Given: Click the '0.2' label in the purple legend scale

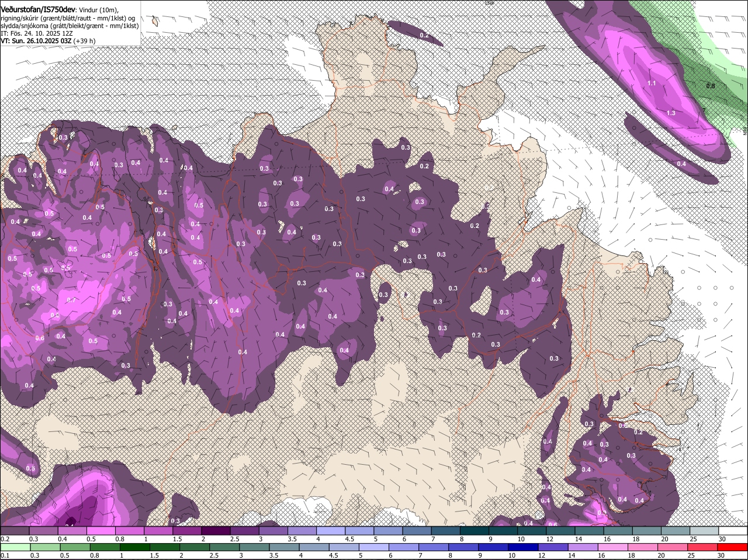Looking at the screenshot, I should tap(4, 538).
